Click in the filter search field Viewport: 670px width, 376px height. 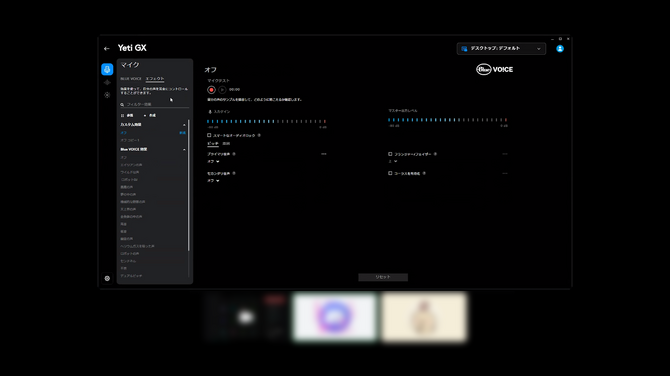[x=154, y=105]
